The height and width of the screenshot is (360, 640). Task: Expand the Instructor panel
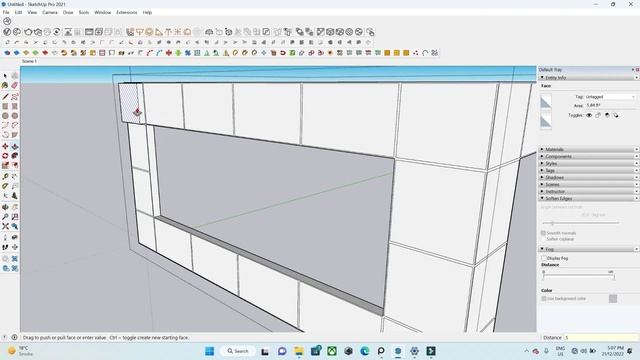click(x=588, y=191)
